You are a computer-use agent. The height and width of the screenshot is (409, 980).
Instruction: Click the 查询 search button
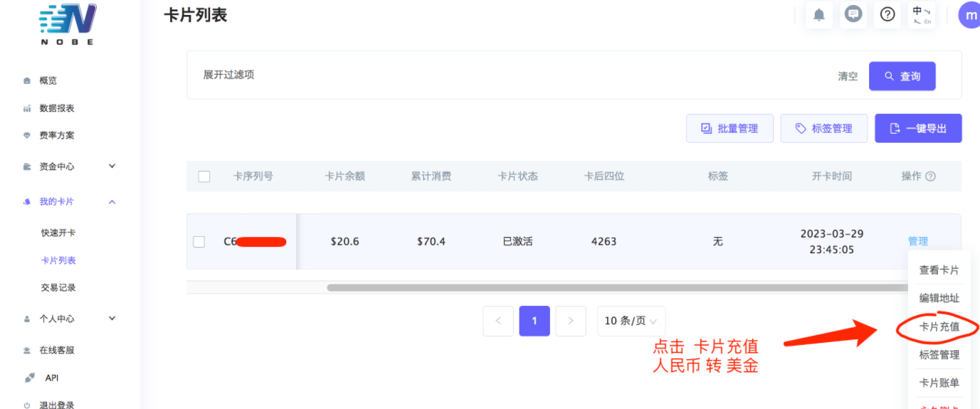902,76
